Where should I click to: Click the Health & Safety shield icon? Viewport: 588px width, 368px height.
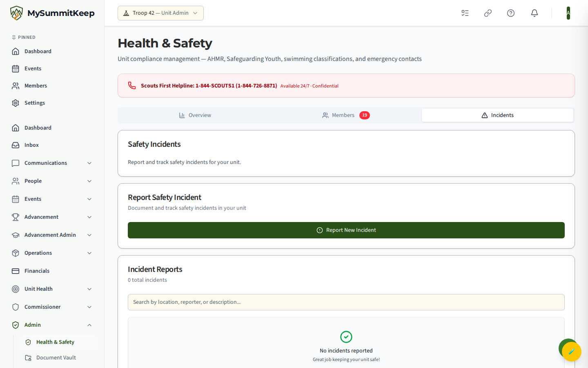(x=28, y=342)
